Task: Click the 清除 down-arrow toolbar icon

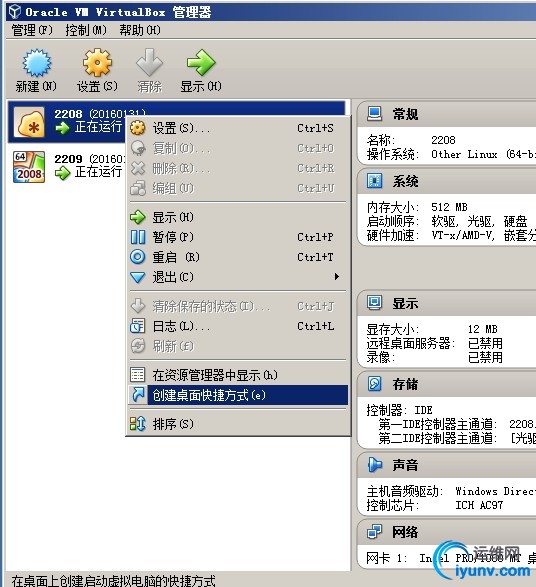Action: pyautogui.click(x=149, y=62)
